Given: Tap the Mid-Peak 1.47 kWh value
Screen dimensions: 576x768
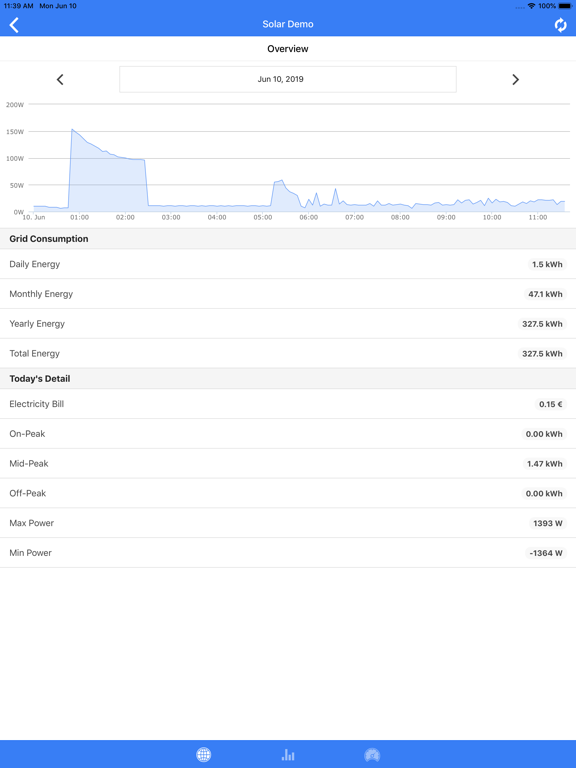Looking at the screenshot, I should click(545, 464).
